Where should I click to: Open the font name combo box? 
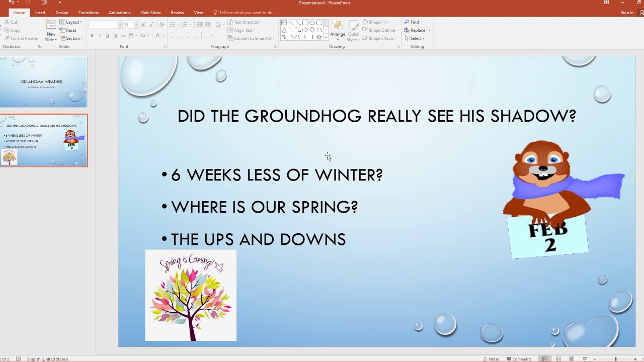105,25
